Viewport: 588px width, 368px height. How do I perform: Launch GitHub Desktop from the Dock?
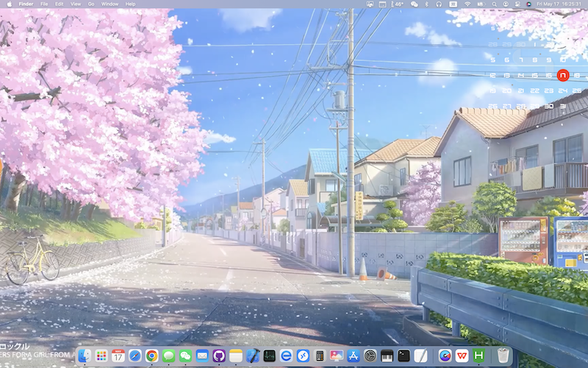219,355
